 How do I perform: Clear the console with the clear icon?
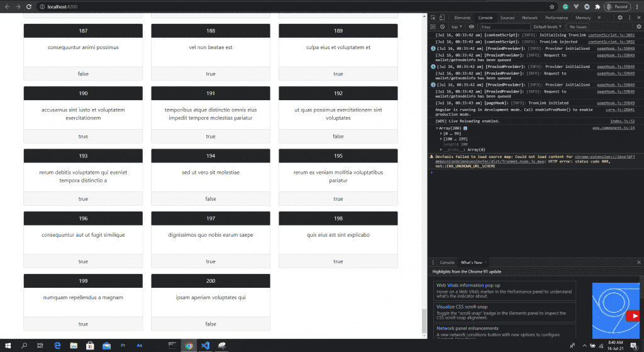[443, 27]
